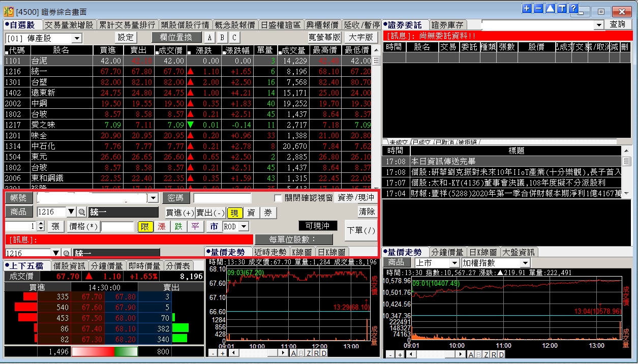Click the 查詢 query button
Screen dimensions: 638x364
[618, 25]
